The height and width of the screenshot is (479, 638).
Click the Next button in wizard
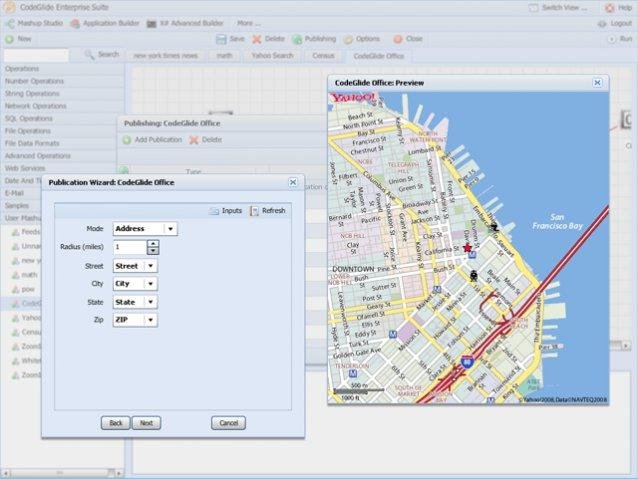[x=146, y=423]
